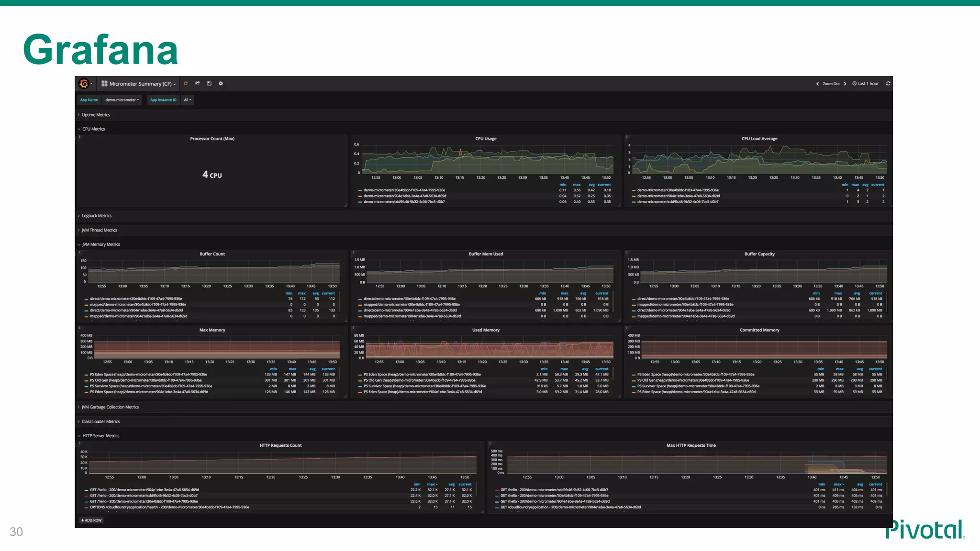Toggle Max HTTP Time GET /cloudfoundryapplication series
The image size is (980, 551).
click(570, 507)
